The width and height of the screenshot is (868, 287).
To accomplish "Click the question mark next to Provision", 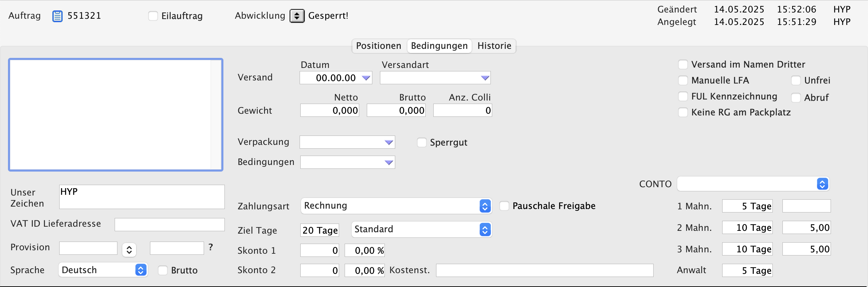I will click(x=211, y=247).
